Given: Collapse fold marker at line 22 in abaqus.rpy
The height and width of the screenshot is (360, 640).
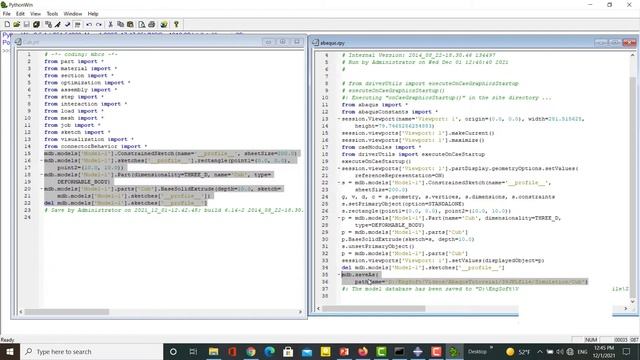Looking at the screenshot, I should [x=339, y=182].
